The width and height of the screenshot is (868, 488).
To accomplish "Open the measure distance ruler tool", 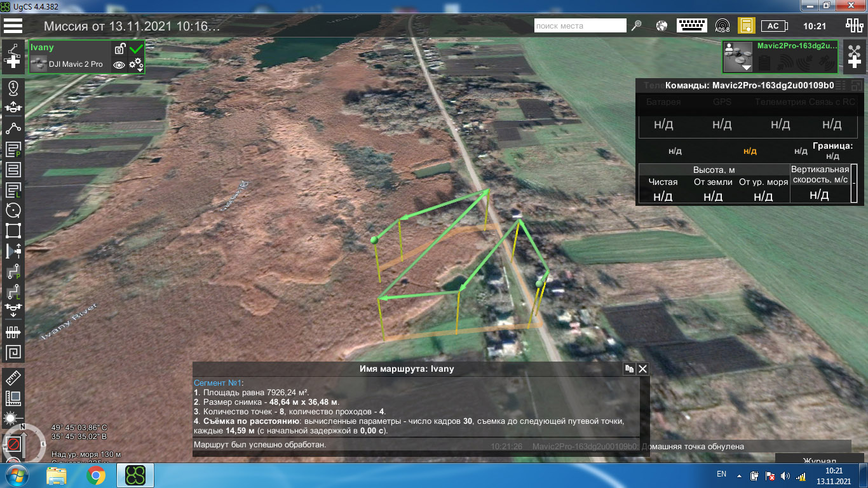I will point(13,379).
